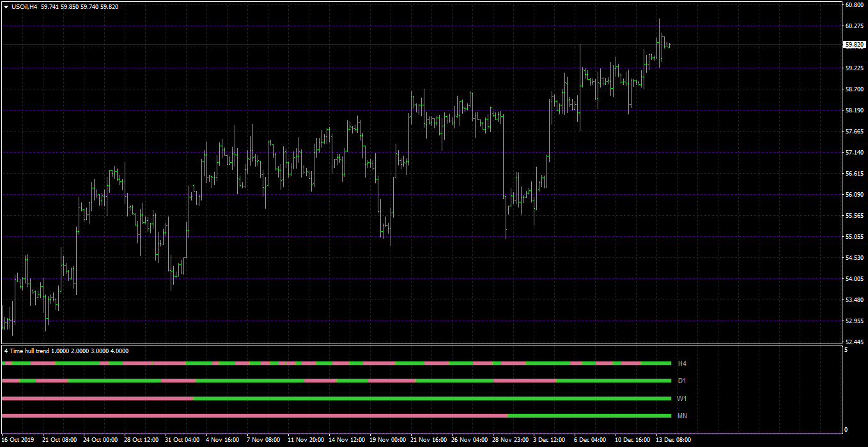The height and width of the screenshot is (447, 868).
Task: Click the D1 timeframe row label
Action: coord(682,381)
